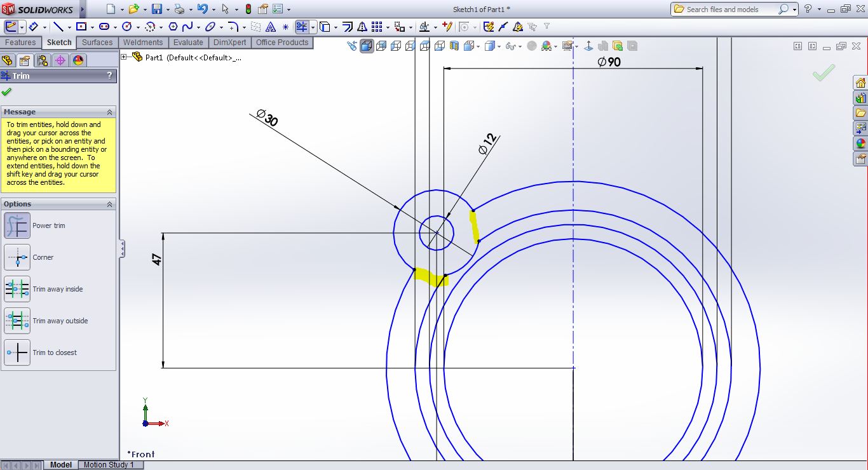Choose the Trim away inside option
This screenshot has width=868, height=470.
(17, 289)
